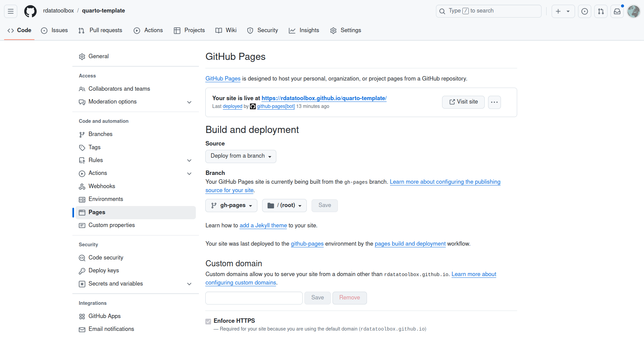This screenshot has height=339, width=644.
Task: Select Custom properties note icon
Action: coord(82,225)
